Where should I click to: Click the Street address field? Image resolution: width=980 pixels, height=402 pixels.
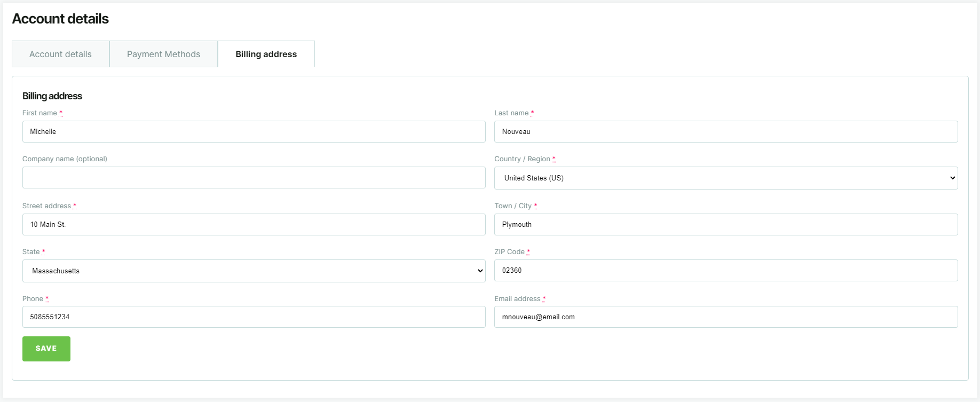tap(254, 224)
